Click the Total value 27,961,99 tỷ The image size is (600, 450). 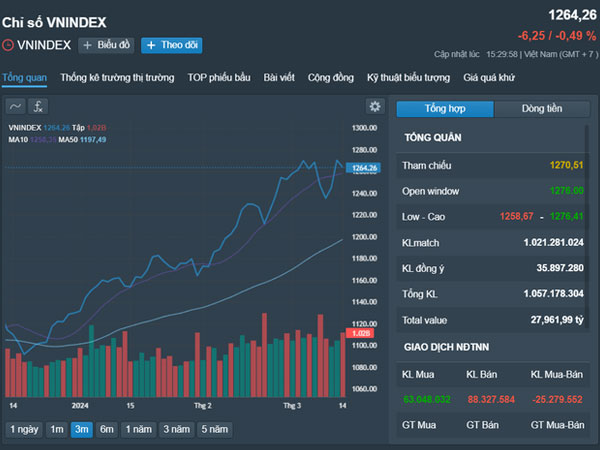coord(557,320)
